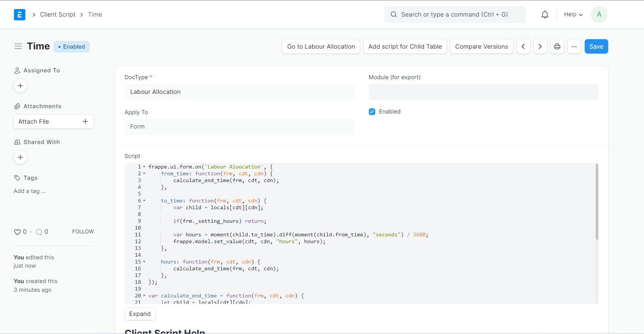Add an assignee with plus button
This screenshot has width=644, height=334.
[x=20, y=86]
